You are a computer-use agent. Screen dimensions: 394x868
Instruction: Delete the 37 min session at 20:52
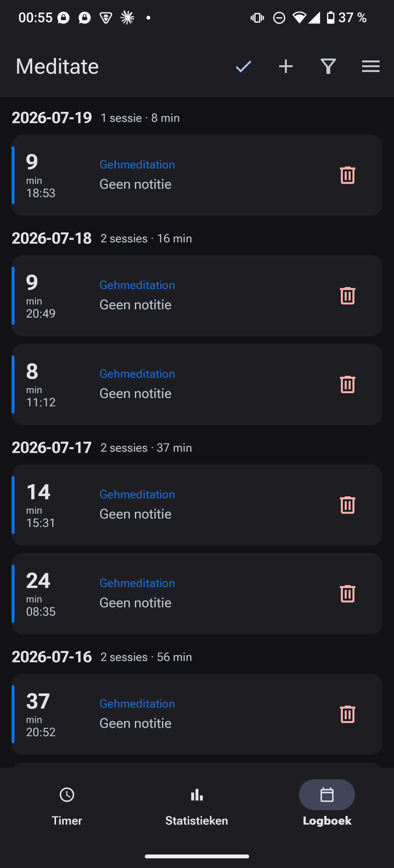(x=347, y=714)
